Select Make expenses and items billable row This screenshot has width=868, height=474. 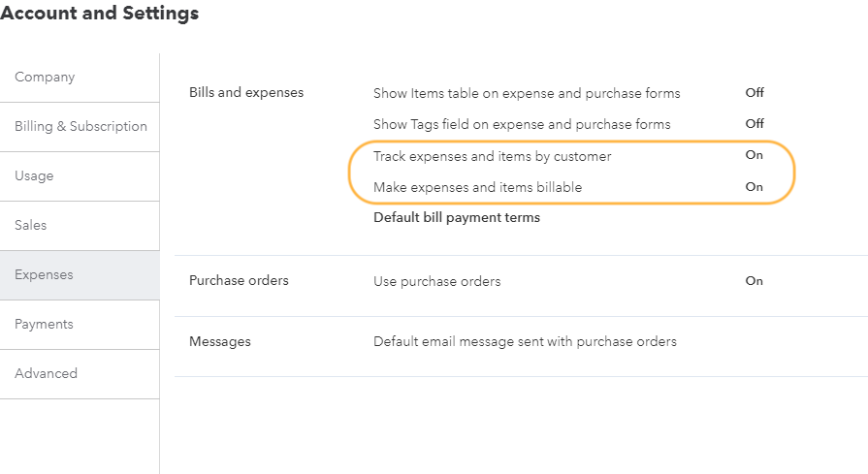point(477,187)
